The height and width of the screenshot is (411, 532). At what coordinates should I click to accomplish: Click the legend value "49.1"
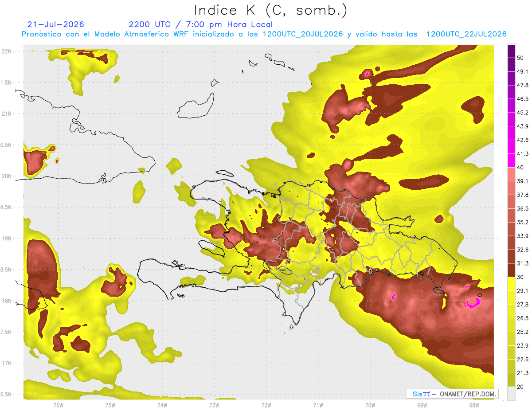click(x=523, y=71)
